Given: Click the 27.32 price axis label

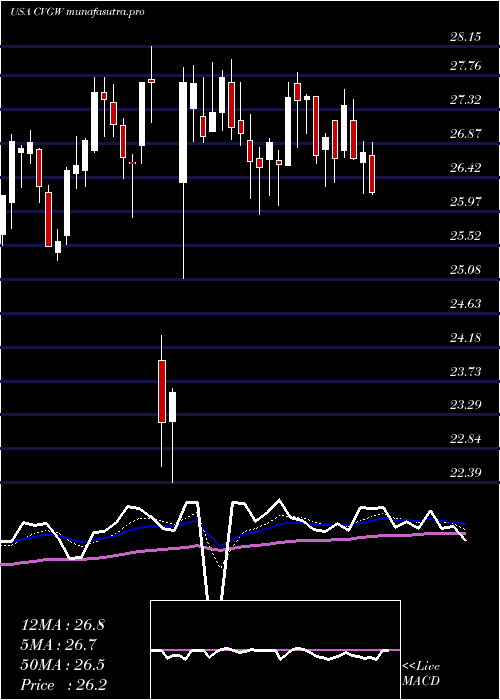Looking at the screenshot, I should [x=465, y=100].
